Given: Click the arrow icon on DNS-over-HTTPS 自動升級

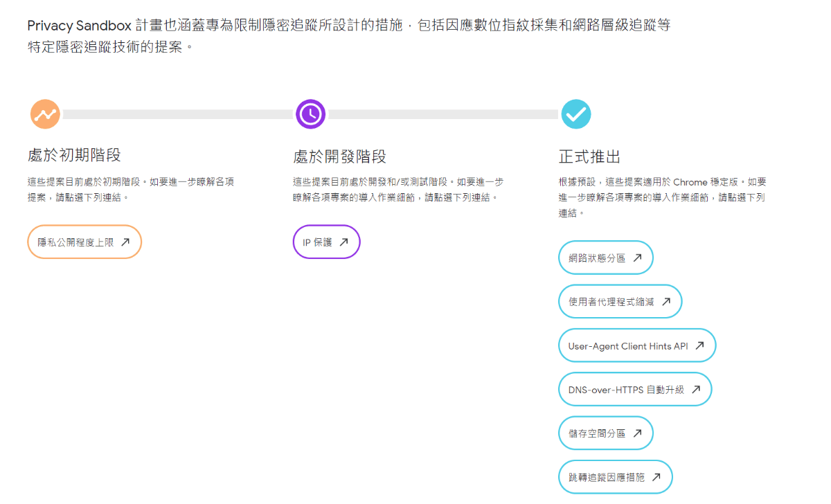Looking at the screenshot, I should (696, 389).
